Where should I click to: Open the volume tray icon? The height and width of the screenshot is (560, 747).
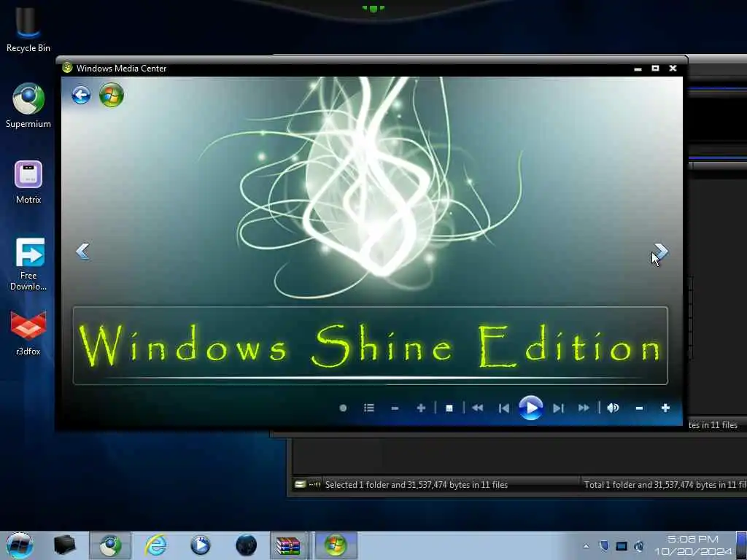(x=639, y=546)
